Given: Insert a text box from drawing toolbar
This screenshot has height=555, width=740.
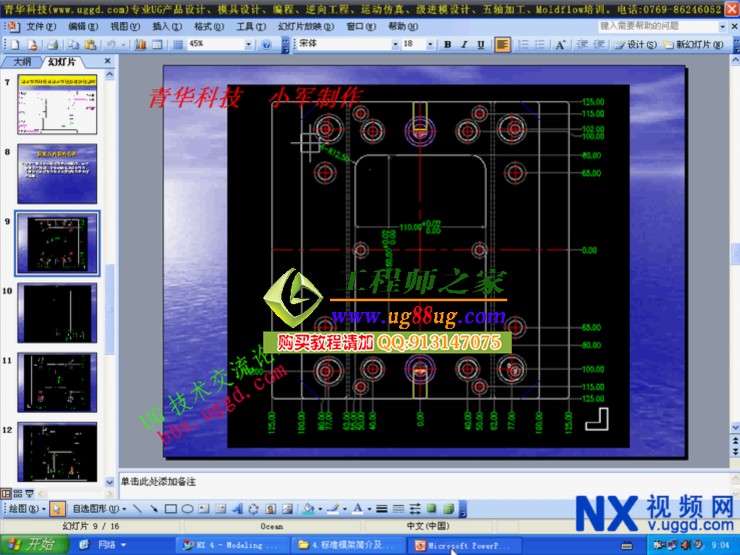Looking at the screenshot, I should point(203,509).
